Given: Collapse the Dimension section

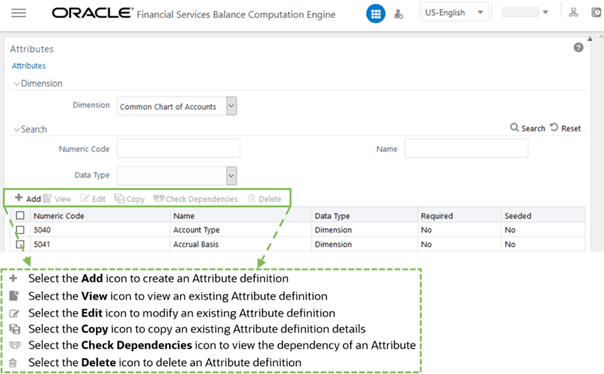Looking at the screenshot, I should [x=17, y=84].
